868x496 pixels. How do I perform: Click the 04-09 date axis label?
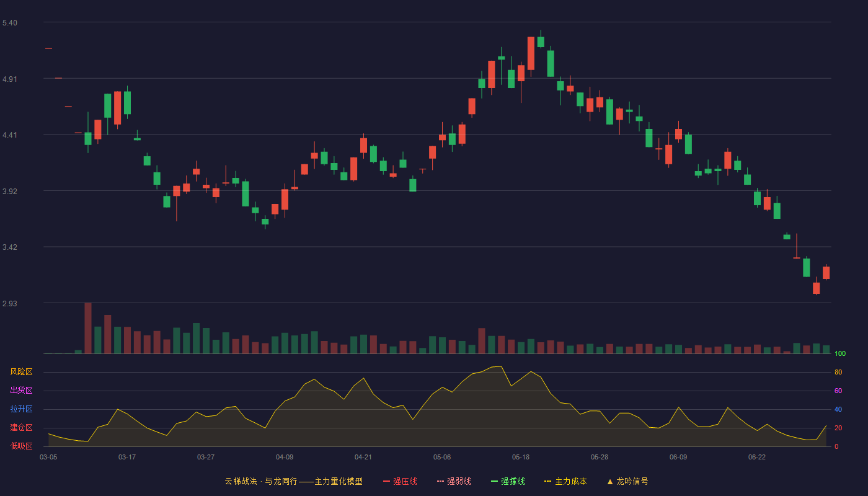[x=285, y=457]
